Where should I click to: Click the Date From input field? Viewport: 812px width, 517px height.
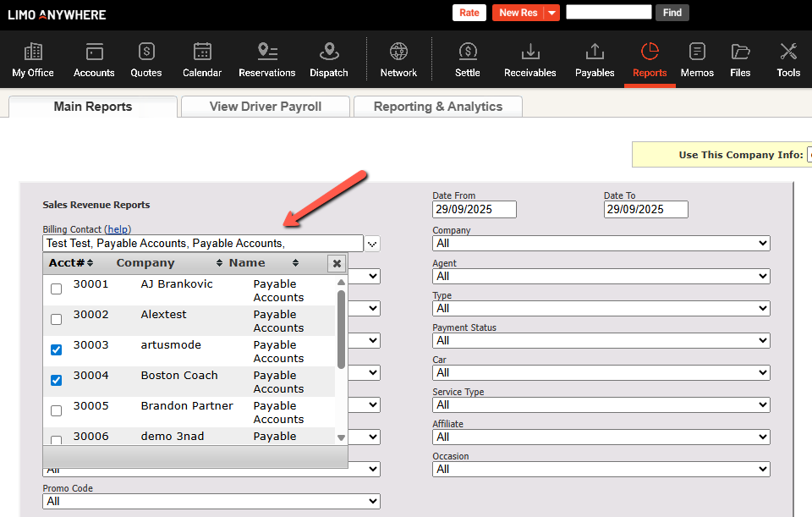[474, 209]
